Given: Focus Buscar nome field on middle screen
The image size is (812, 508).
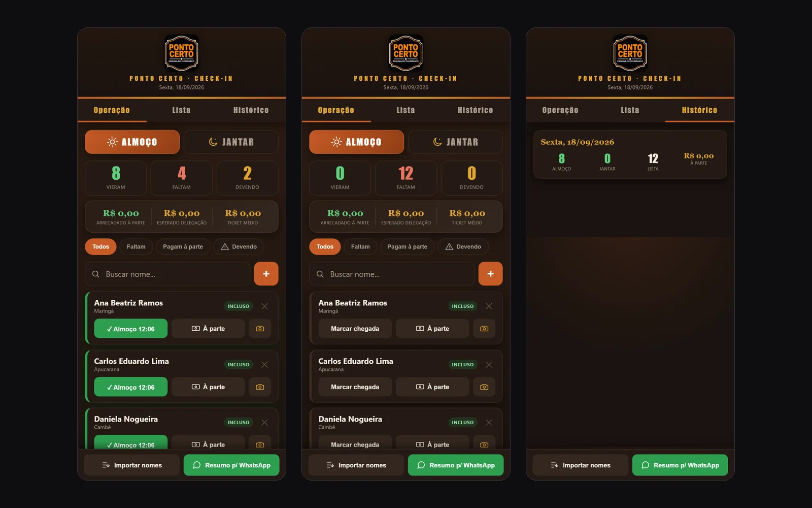Looking at the screenshot, I should pos(392,274).
